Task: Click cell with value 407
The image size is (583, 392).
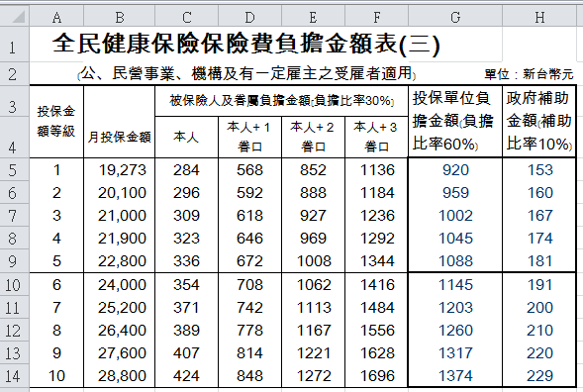Action: (x=187, y=353)
